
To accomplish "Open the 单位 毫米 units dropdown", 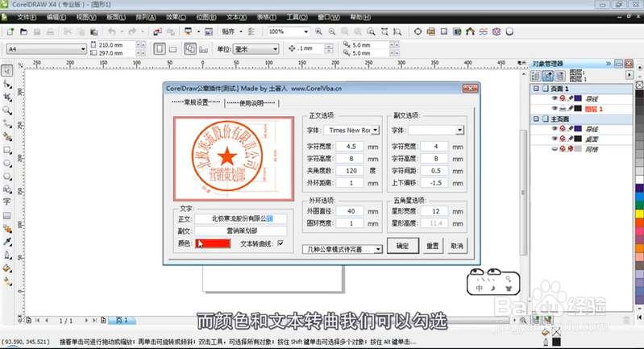I will [275, 49].
